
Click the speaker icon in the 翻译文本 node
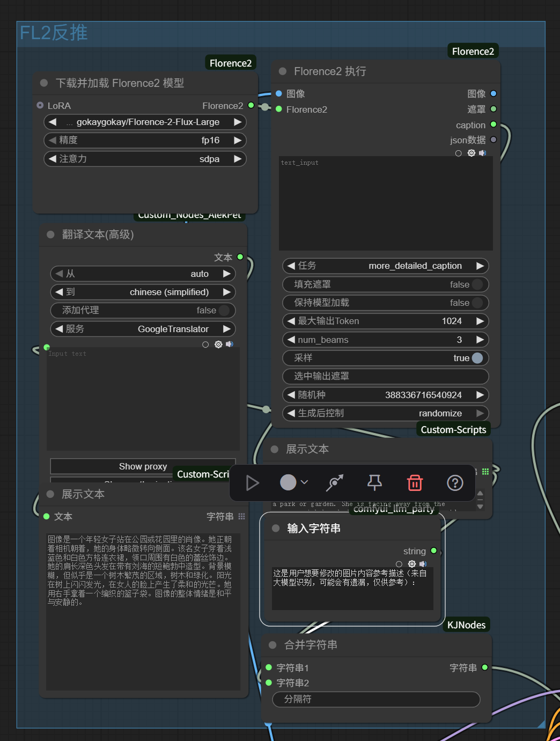click(x=230, y=344)
